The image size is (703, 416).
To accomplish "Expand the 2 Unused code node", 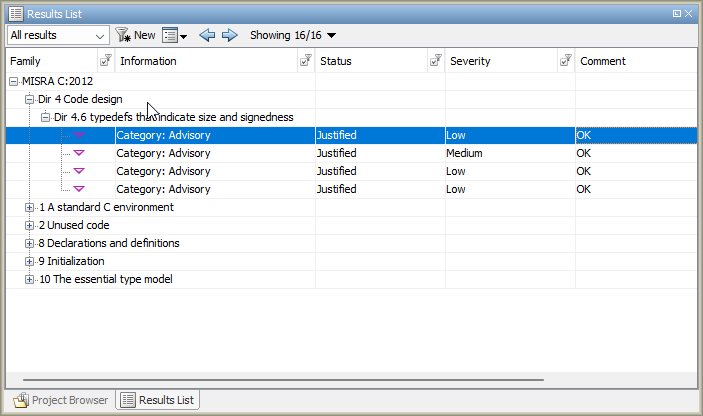I will [29, 225].
